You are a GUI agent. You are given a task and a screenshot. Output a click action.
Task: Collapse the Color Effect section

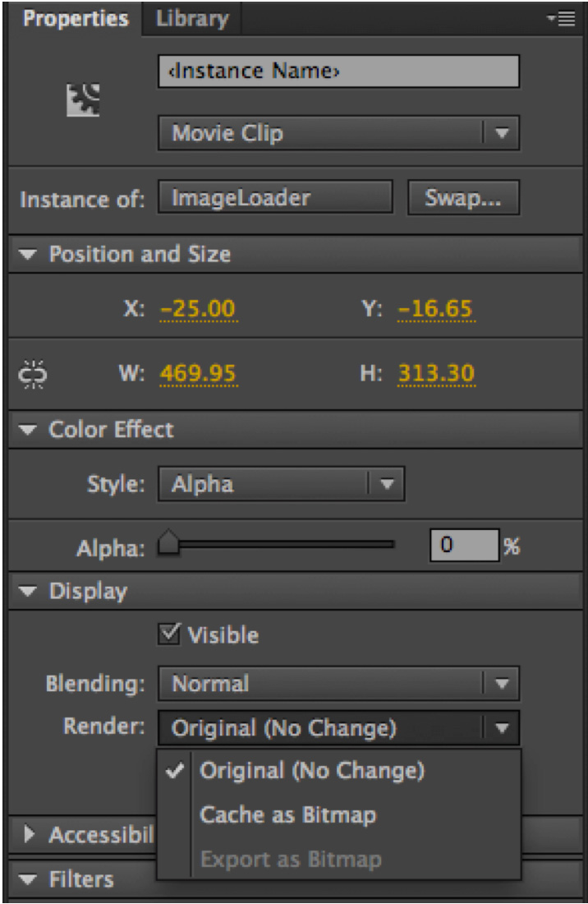[30, 430]
